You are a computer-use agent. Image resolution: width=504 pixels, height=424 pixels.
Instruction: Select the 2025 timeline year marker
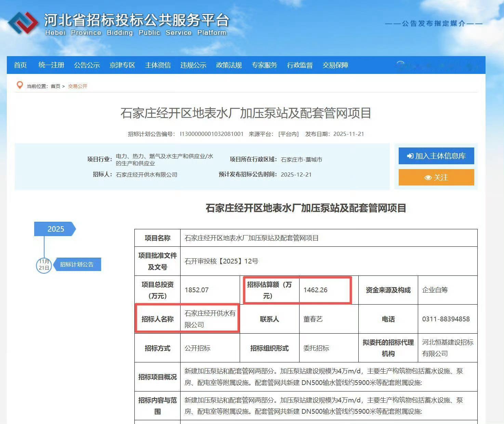click(55, 229)
